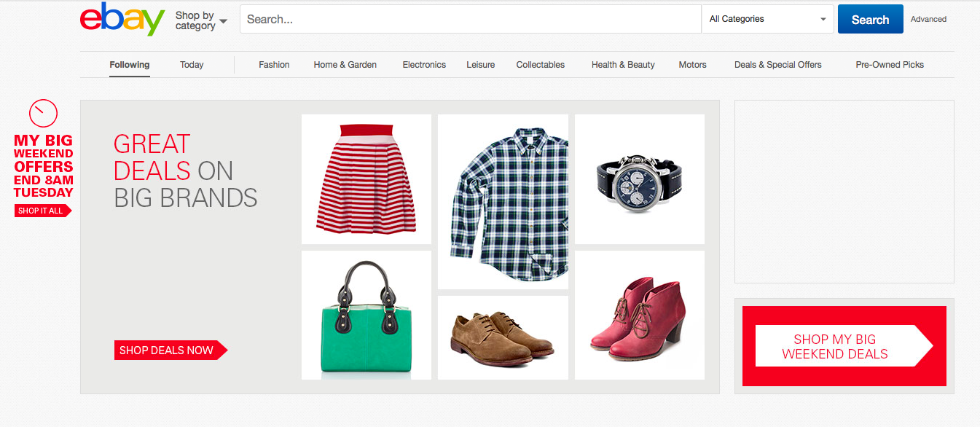The height and width of the screenshot is (427, 980).
Task: Click the eBay logo
Action: pos(122,20)
